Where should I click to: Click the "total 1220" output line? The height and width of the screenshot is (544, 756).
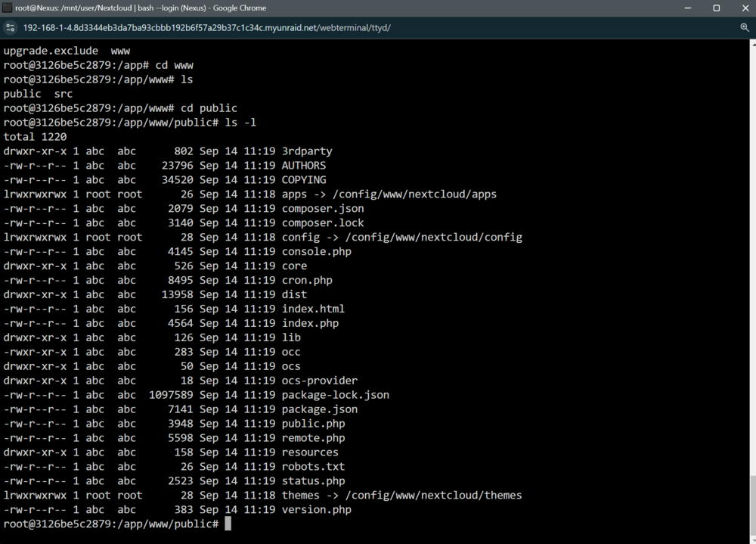click(35, 137)
